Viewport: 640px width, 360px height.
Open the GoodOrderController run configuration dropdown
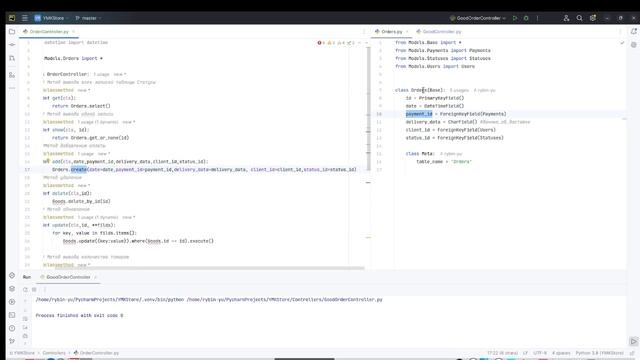(478, 18)
